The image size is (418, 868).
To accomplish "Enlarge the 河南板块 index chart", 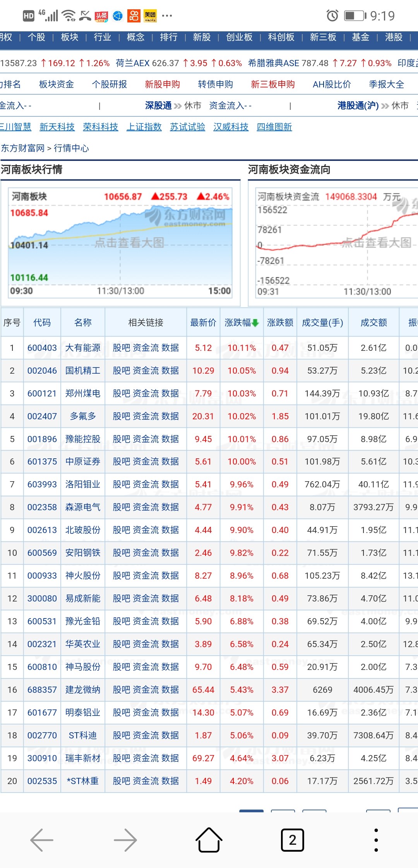I will coord(121,243).
